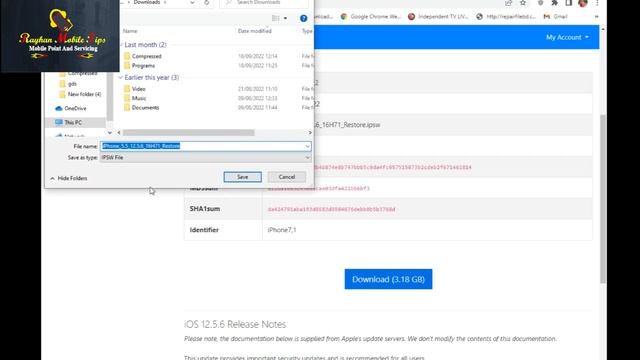The height and width of the screenshot is (360, 640).
Task: Sort the file list by Date modified column
Action: coord(255,31)
